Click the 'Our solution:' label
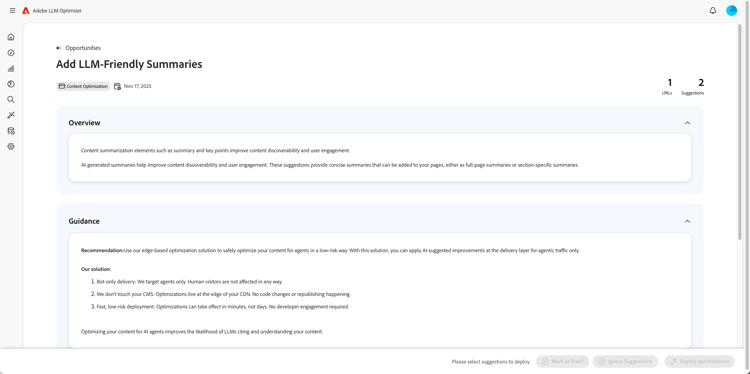Image resolution: width=750 pixels, height=374 pixels. 96,269
